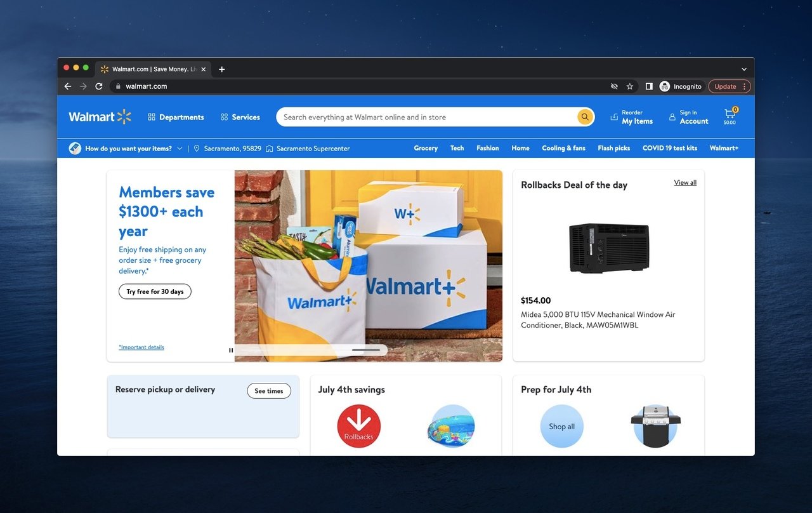The image size is (812, 513).
Task: Click the carousel progress slider bar
Action: (311, 350)
